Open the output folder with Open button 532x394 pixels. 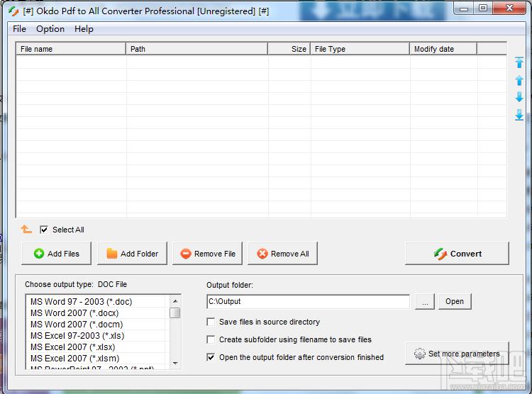coord(455,301)
